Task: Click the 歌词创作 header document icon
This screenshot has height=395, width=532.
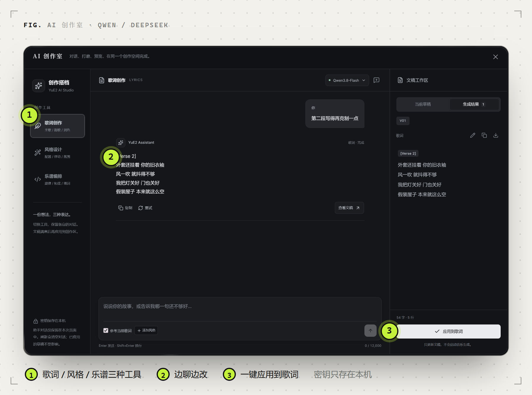Action: coord(102,80)
